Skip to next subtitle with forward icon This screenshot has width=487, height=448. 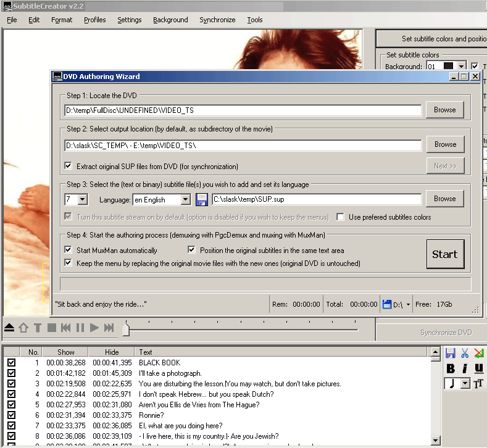[109, 328]
